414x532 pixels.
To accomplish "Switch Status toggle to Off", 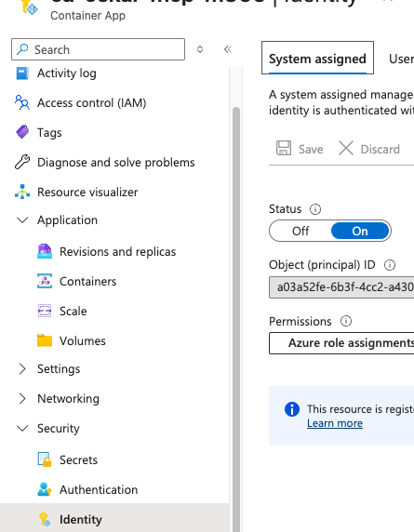I will click(x=300, y=231).
